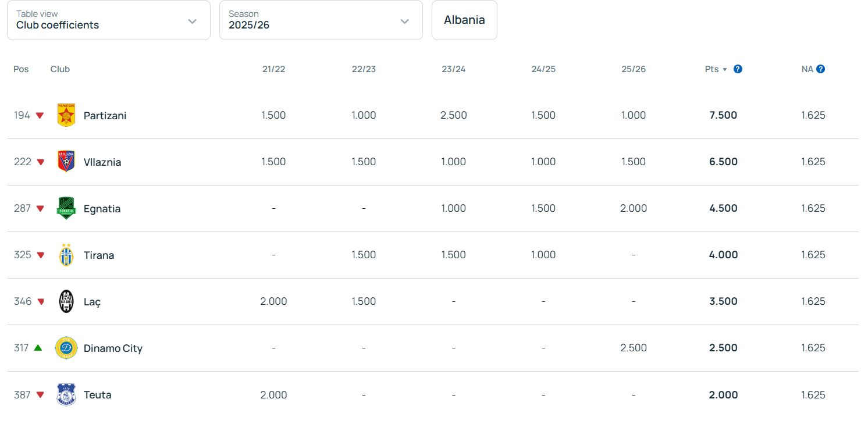Click the Egnatia green club badge
The image size is (868, 431).
coord(66,208)
